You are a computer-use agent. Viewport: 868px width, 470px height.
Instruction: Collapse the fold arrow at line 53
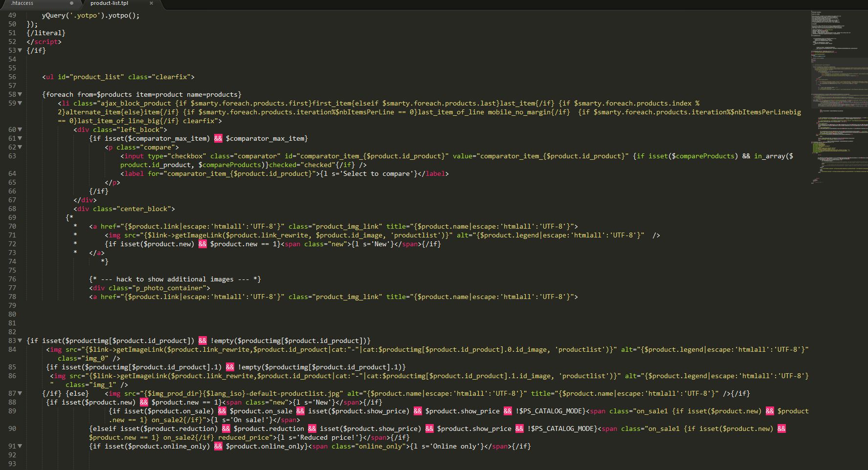click(x=20, y=50)
